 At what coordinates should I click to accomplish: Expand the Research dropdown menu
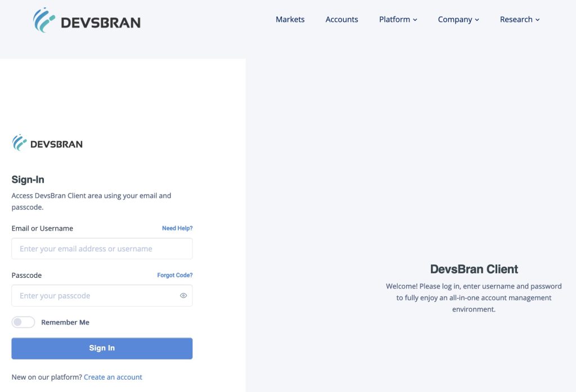[520, 20]
